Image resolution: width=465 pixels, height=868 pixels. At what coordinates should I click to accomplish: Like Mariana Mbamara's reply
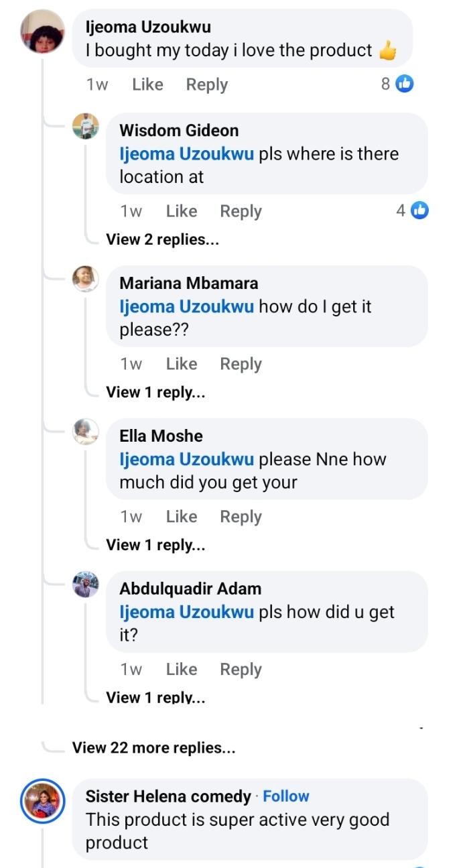coord(182,364)
